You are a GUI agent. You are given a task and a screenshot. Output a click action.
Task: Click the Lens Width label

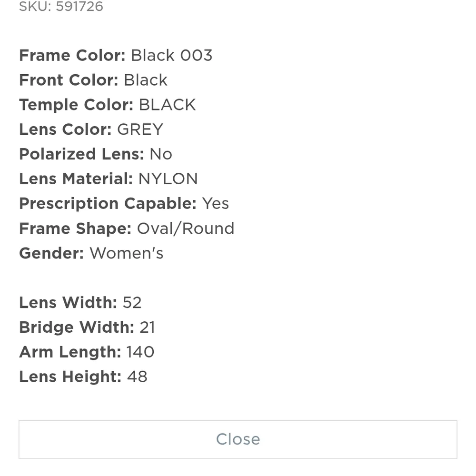click(68, 303)
